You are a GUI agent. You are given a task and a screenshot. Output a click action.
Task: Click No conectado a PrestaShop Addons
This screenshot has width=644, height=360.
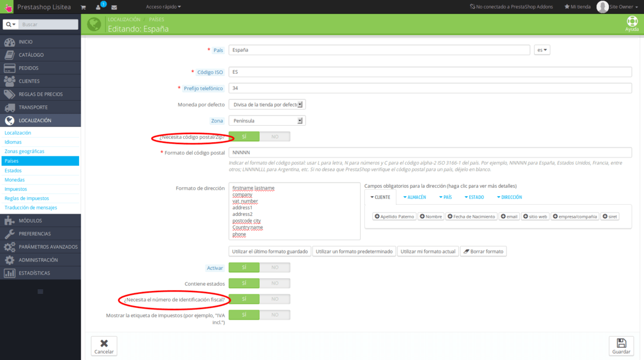[x=511, y=7]
